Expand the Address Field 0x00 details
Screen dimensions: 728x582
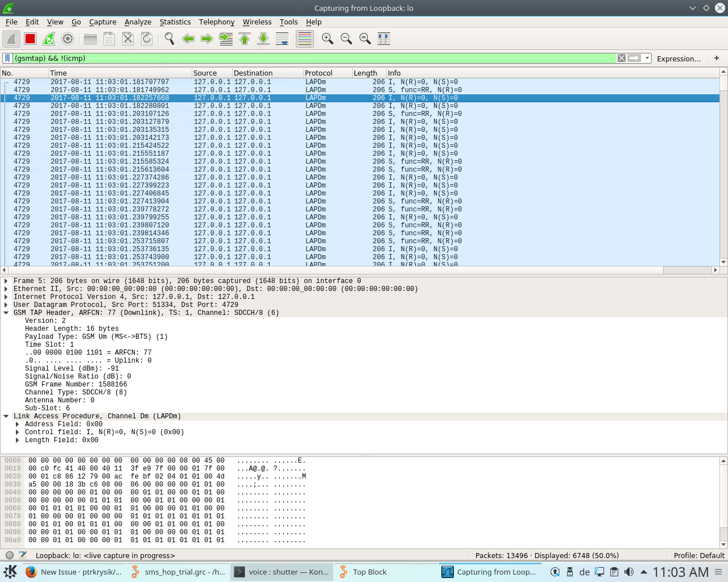[17, 423]
